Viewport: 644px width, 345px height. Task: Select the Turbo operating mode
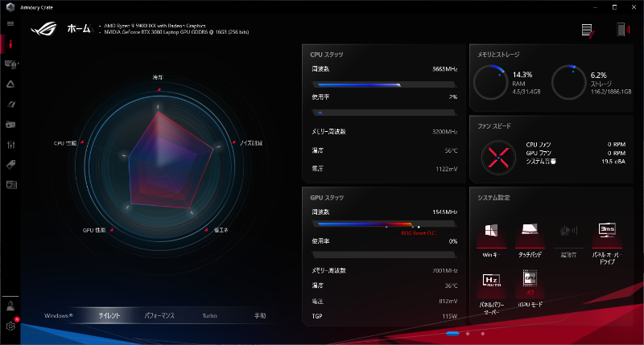point(209,315)
